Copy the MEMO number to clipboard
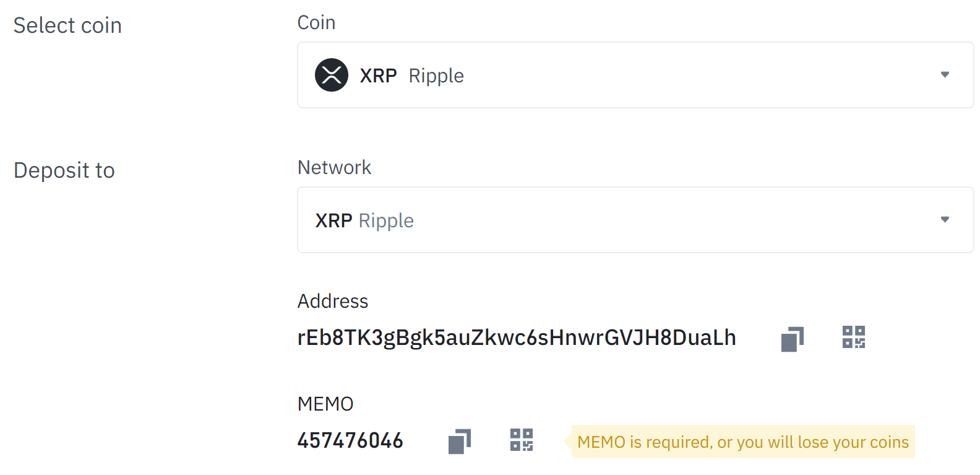 (x=459, y=441)
